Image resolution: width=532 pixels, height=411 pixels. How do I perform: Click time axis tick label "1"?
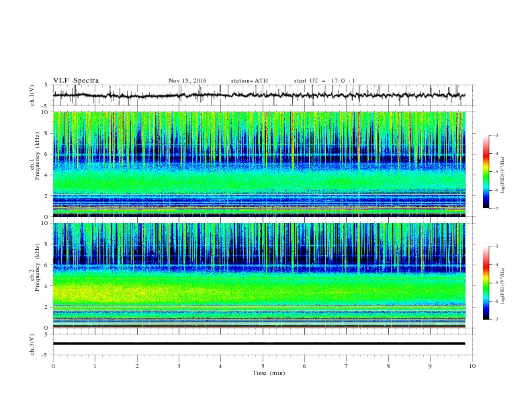click(x=95, y=366)
